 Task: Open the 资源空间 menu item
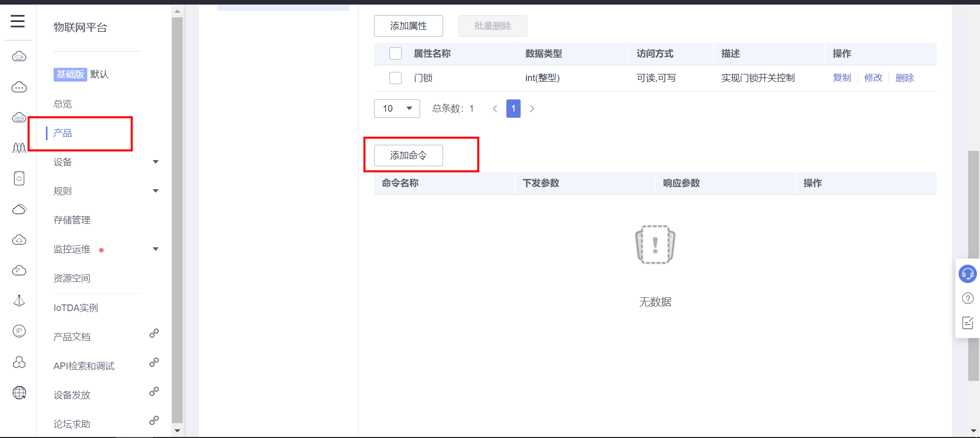click(72, 278)
